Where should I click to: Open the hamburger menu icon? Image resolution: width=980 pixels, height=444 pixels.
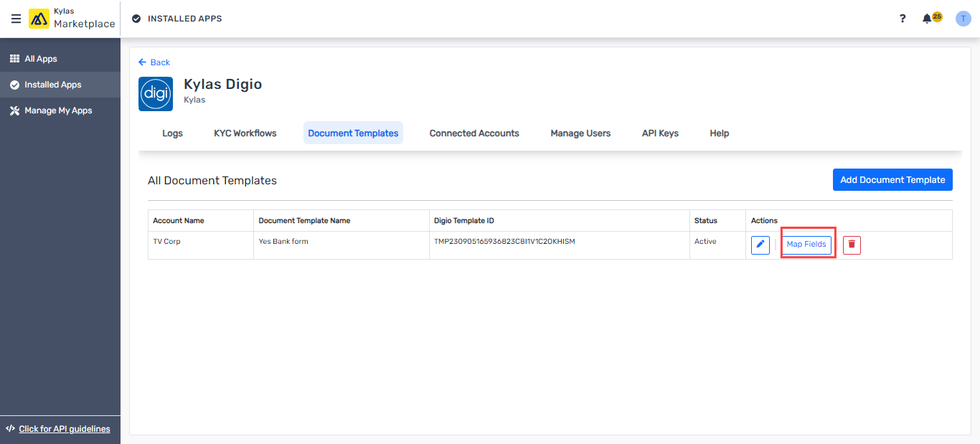coord(16,19)
